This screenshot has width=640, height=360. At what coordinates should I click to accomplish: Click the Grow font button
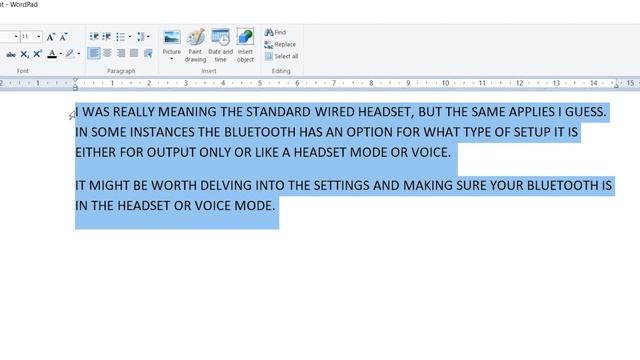point(51,37)
